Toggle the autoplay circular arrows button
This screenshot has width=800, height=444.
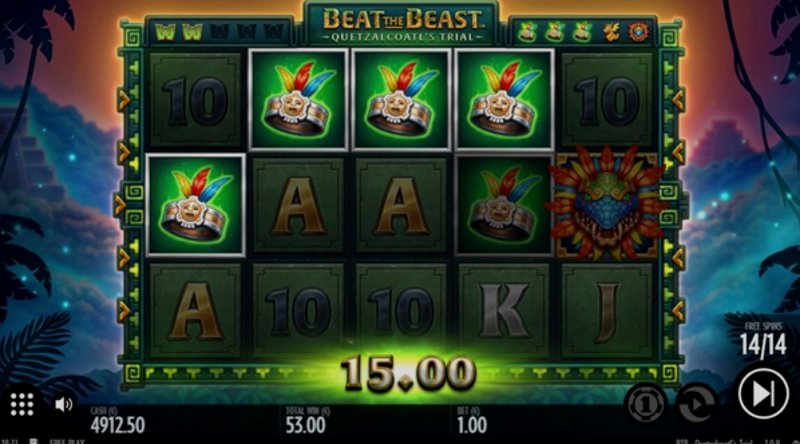pos(696,404)
